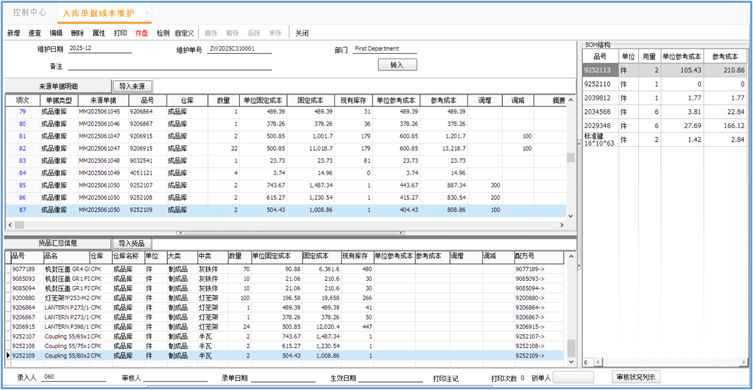Click the red 存盘 save item
Viewport: 753px width, 390px height.
142,33
